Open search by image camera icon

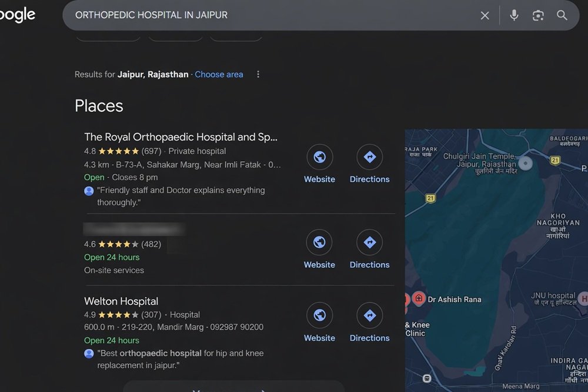coord(538,15)
